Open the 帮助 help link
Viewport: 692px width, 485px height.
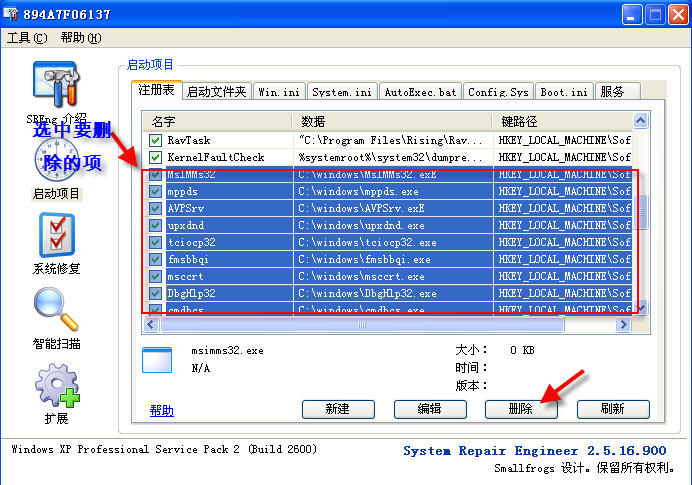coord(162,410)
